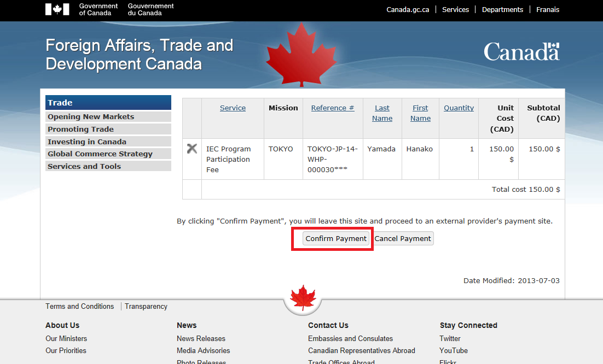Image resolution: width=603 pixels, height=364 pixels.
Task: Open the Services top link
Action: (x=455, y=10)
